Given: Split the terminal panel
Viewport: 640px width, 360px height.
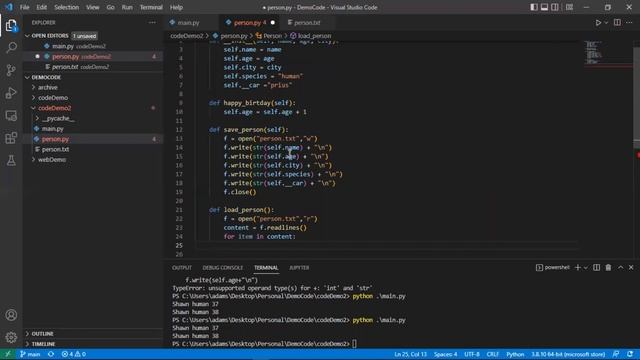Looking at the screenshot, I should point(596,268).
